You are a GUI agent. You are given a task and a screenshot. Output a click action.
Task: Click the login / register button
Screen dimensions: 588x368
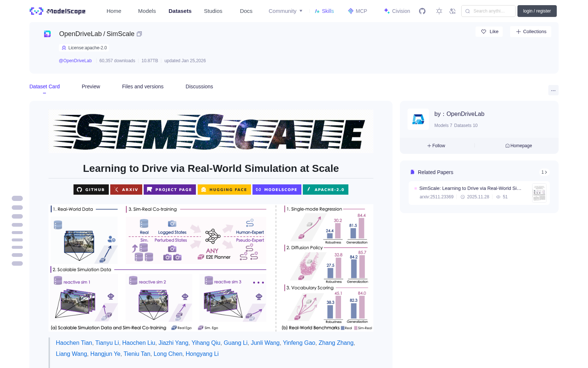[537, 11]
